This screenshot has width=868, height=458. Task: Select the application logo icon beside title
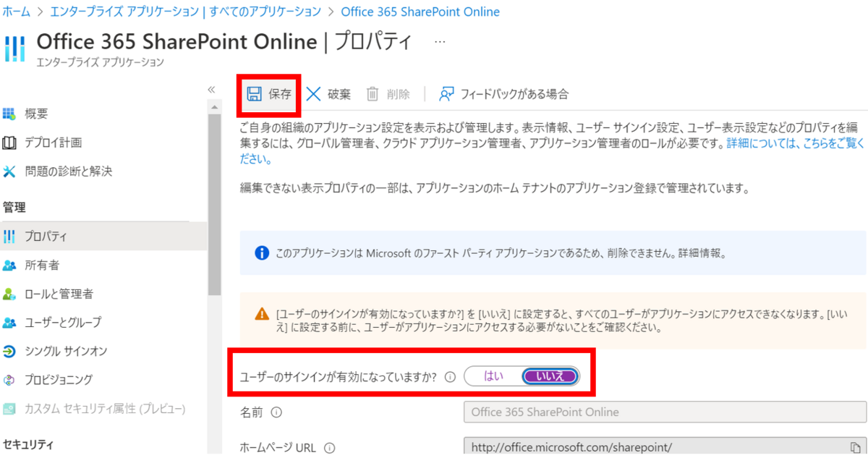tap(14, 48)
